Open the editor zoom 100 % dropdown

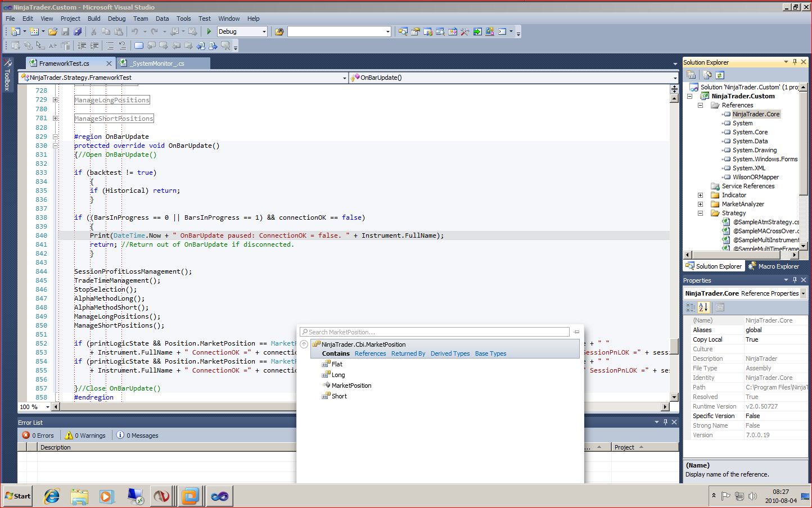pos(34,407)
